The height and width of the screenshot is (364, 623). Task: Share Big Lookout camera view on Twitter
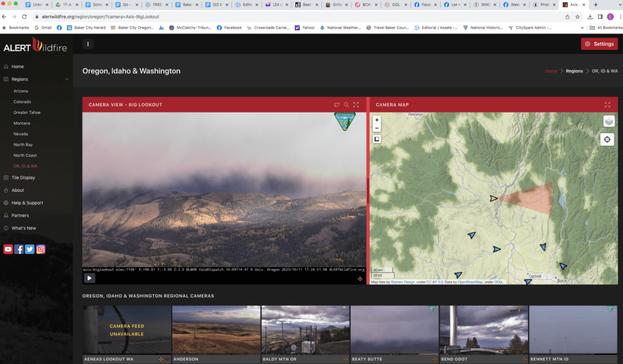point(337,105)
